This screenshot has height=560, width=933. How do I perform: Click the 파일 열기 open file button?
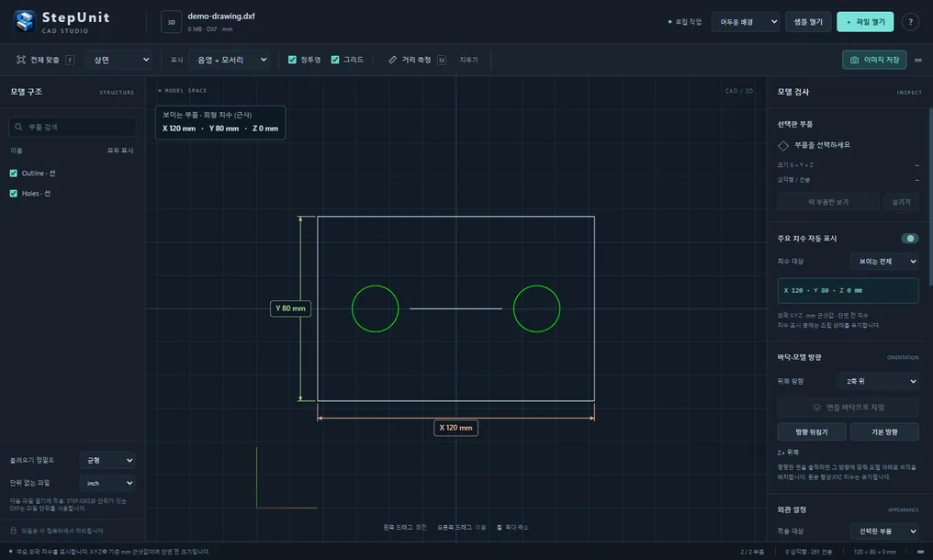click(x=865, y=22)
